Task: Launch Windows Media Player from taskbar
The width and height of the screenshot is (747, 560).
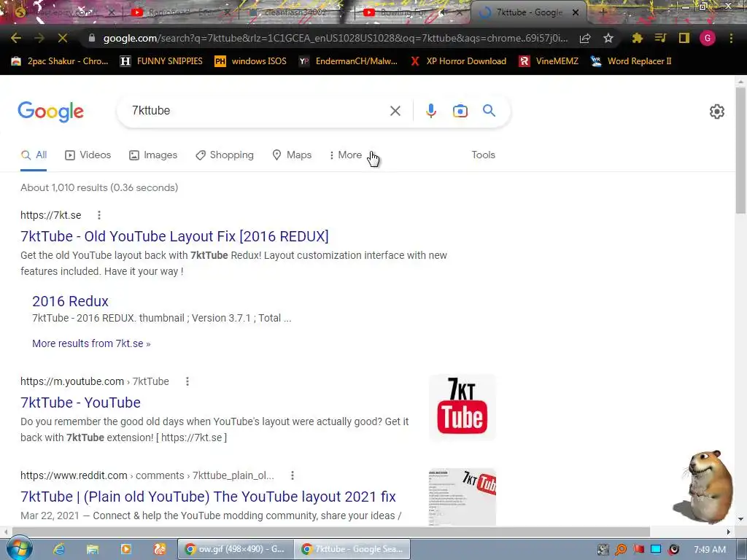Action: click(x=125, y=549)
